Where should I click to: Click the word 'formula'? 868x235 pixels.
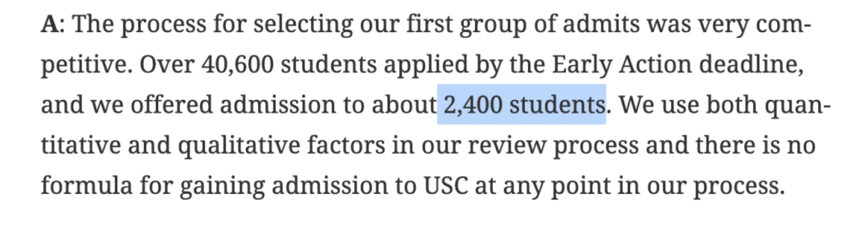click(86, 186)
